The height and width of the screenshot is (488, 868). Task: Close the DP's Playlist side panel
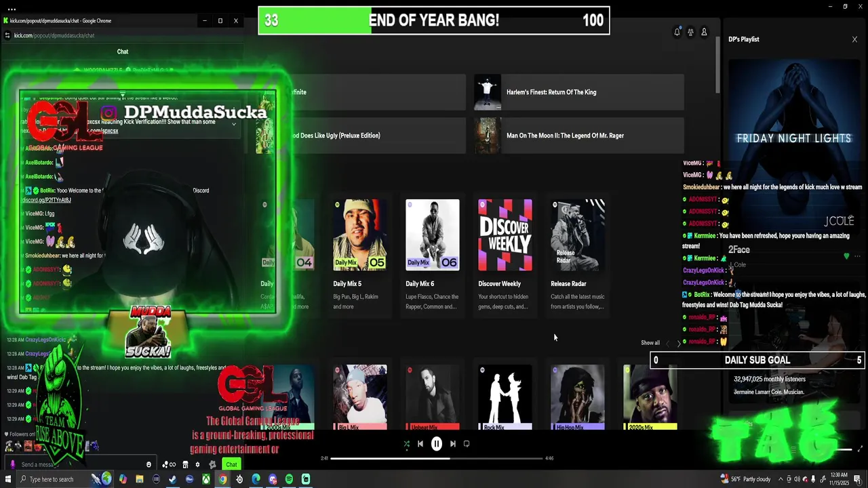(x=854, y=39)
